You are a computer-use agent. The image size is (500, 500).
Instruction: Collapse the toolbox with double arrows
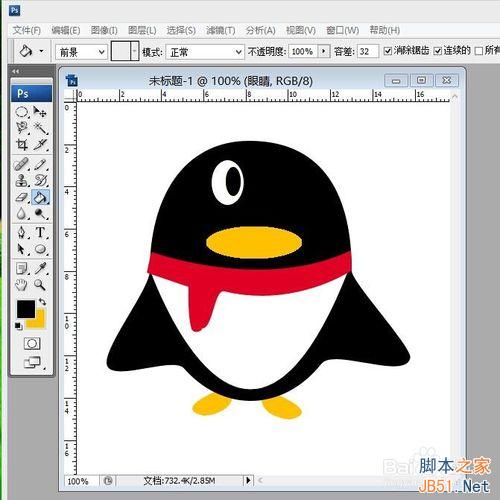(x=15, y=71)
